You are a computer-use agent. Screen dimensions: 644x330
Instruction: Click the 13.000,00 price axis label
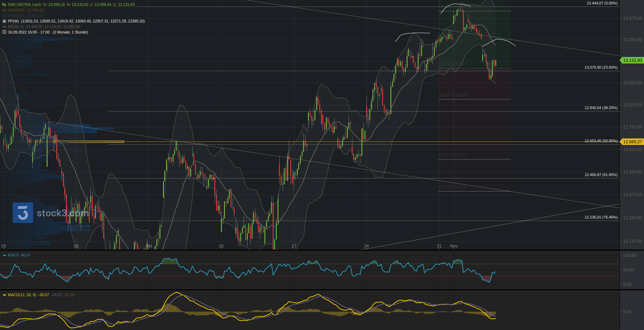[633, 83]
